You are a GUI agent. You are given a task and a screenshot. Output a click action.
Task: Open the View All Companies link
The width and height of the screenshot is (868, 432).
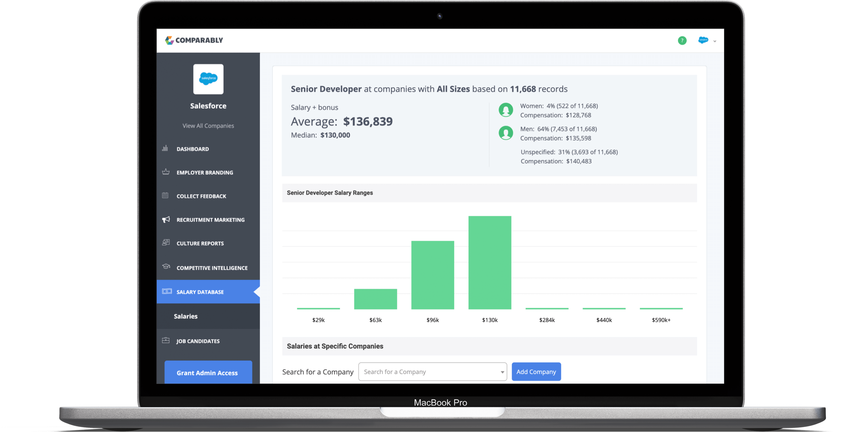tap(208, 126)
